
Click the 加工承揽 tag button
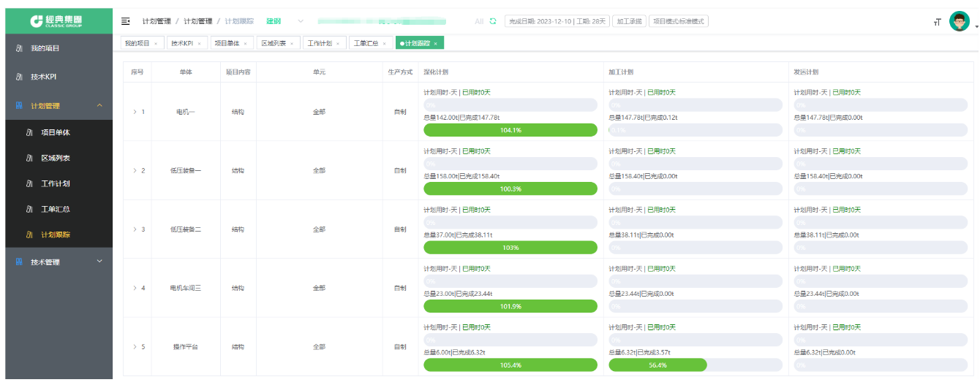pyautogui.click(x=629, y=21)
